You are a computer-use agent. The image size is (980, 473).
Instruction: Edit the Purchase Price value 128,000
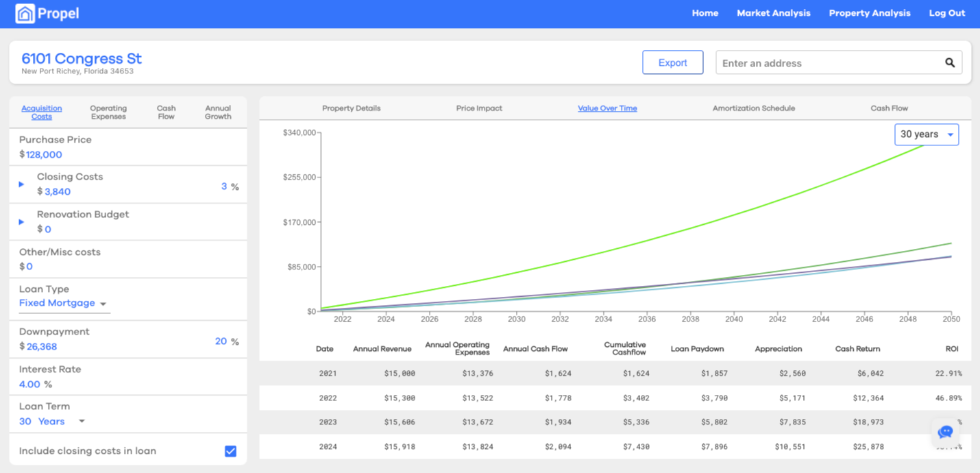(44, 155)
